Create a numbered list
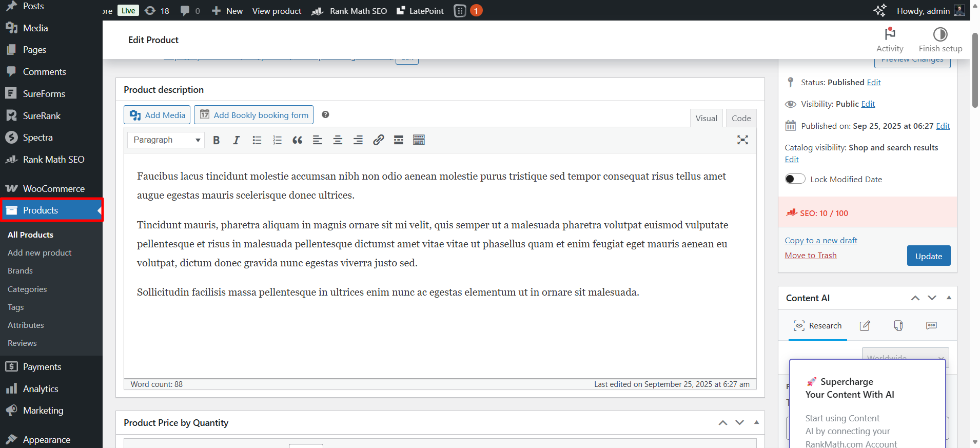Viewport: 980px width, 448px height. [x=277, y=140]
